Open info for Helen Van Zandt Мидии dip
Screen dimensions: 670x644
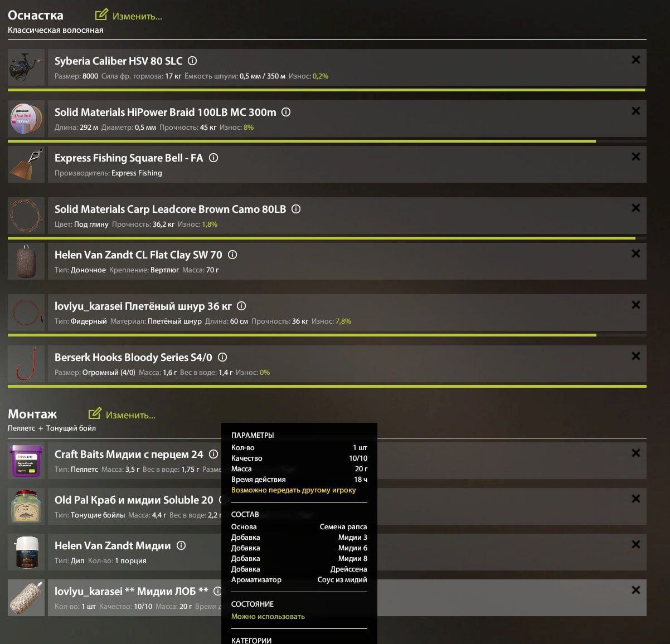[181, 545]
